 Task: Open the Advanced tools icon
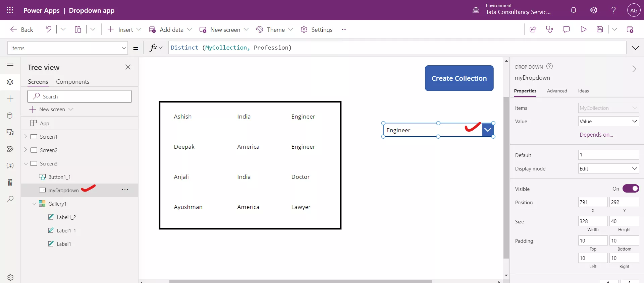click(x=10, y=182)
